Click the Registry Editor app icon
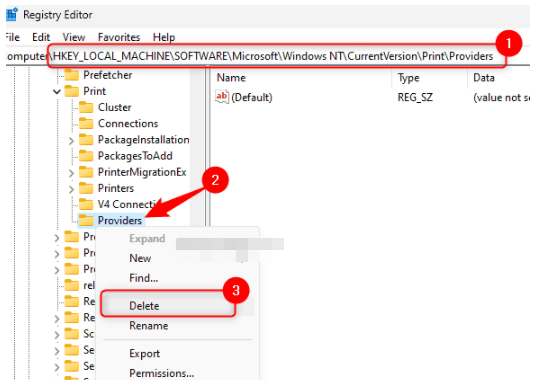Image resolution: width=537 pixels, height=380 pixels. pos(12,14)
